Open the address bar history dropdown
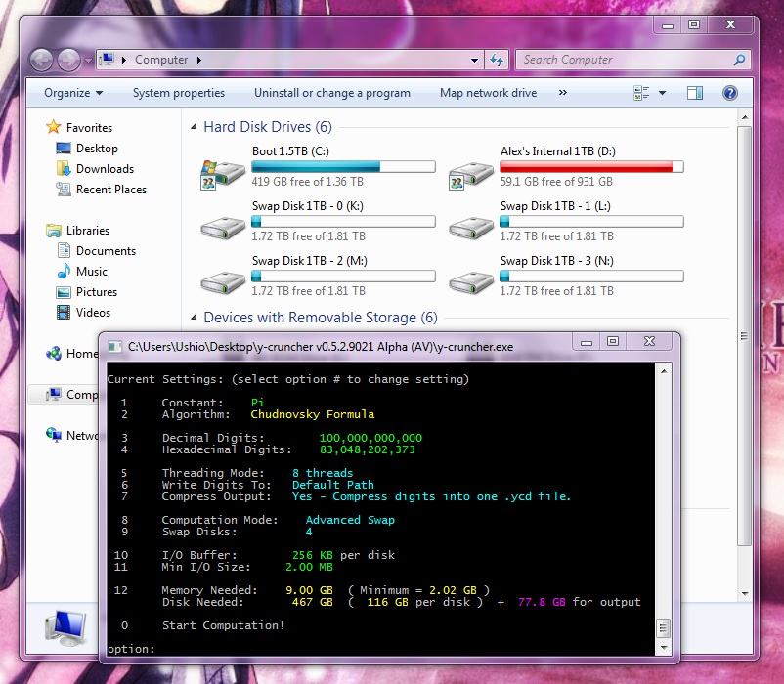 pos(475,60)
